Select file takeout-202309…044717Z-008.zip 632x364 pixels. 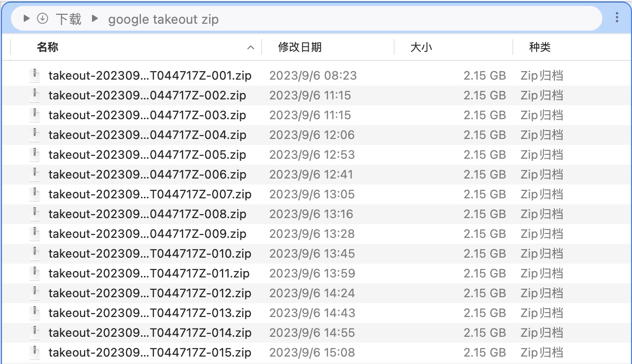click(x=147, y=214)
